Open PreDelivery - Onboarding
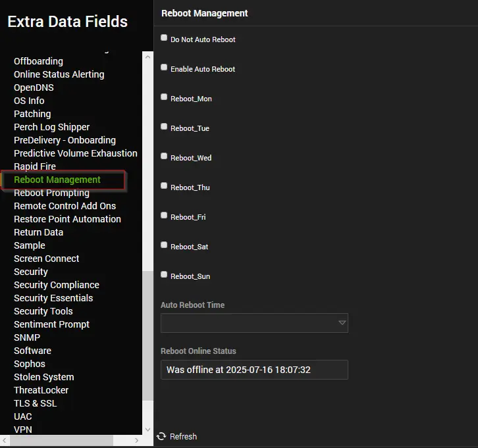Image resolution: width=478 pixels, height=448 pixels. (65, 140)
